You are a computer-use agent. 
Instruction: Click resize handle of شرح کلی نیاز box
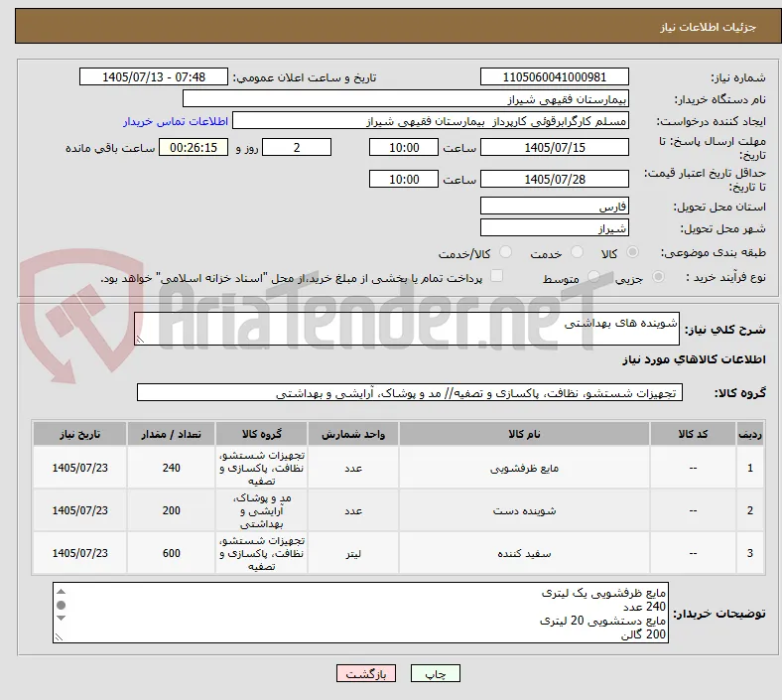tap(140, 340)
